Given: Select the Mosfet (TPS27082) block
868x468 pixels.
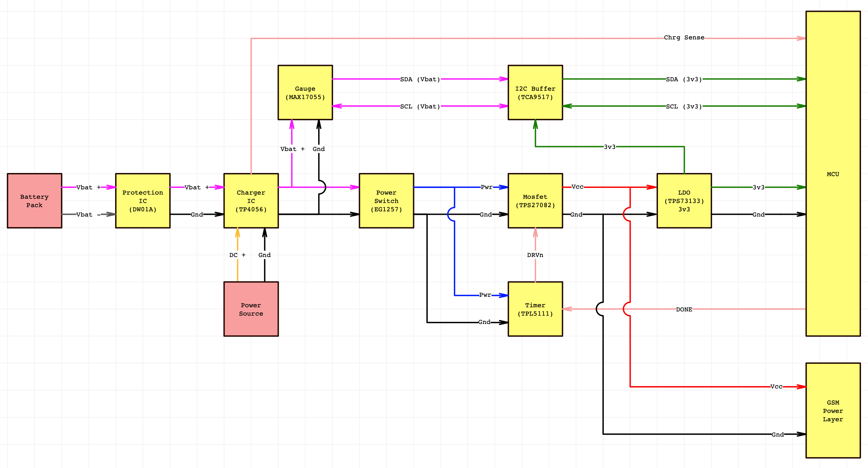Looking at the screenshot, I should pos(535,201).
